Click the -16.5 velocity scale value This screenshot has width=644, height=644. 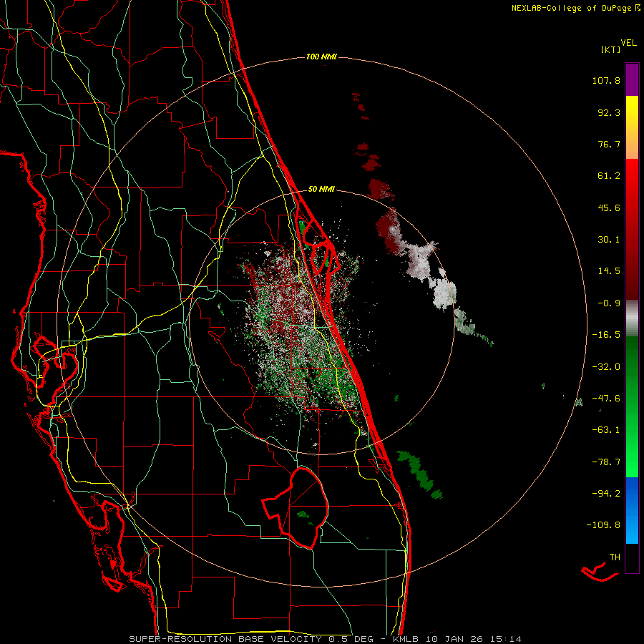(x=606, y=335)
